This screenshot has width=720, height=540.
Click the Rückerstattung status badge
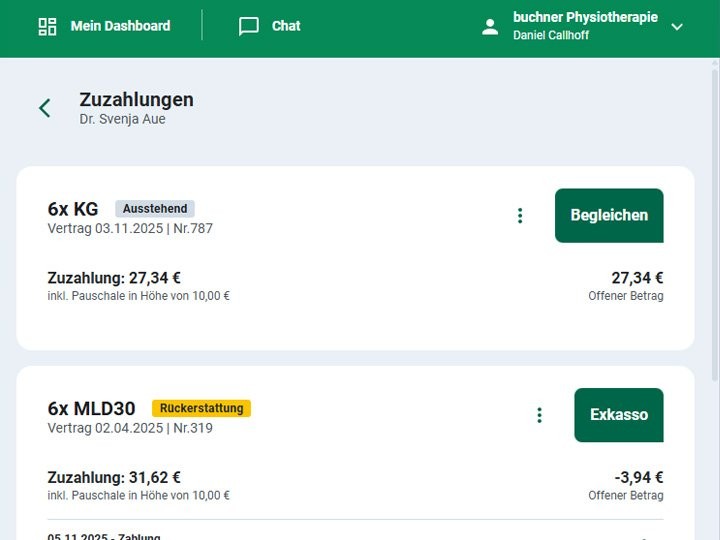[x=201, y=408]
